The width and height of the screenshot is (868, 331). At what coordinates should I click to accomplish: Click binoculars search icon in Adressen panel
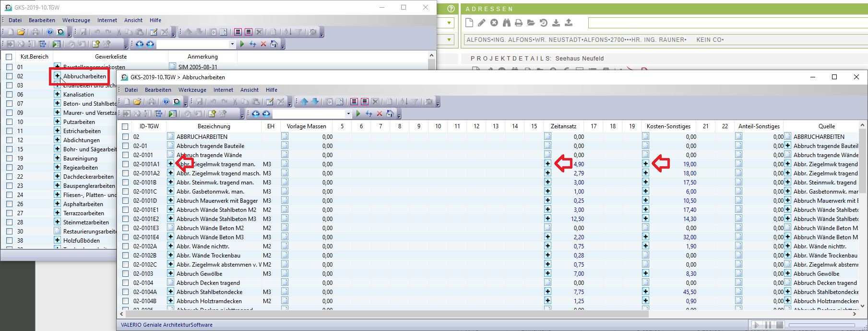pos(507,23)
